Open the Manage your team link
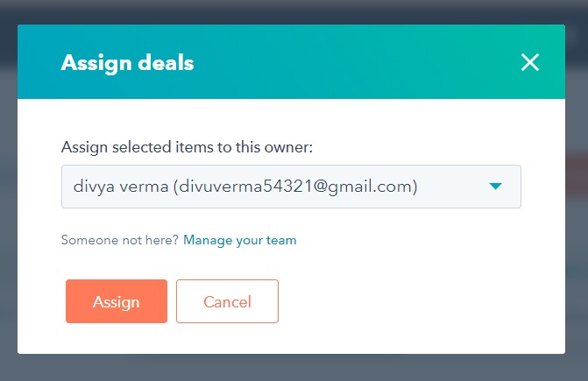The image size is (588, 381). click(x=239, y=240)
